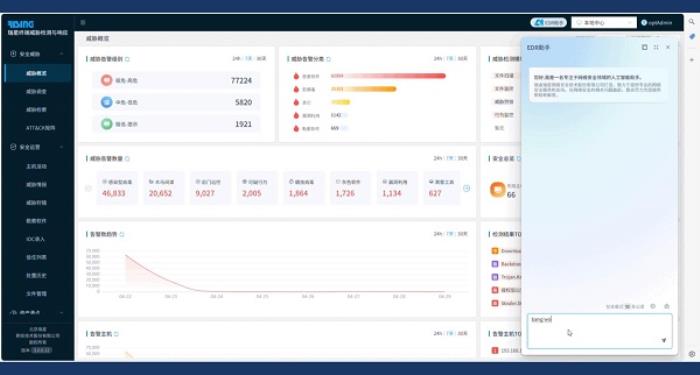This screenshot has height=375, width=700.
Task: Click the chat history clock icon above input
Action: (653, 306)
